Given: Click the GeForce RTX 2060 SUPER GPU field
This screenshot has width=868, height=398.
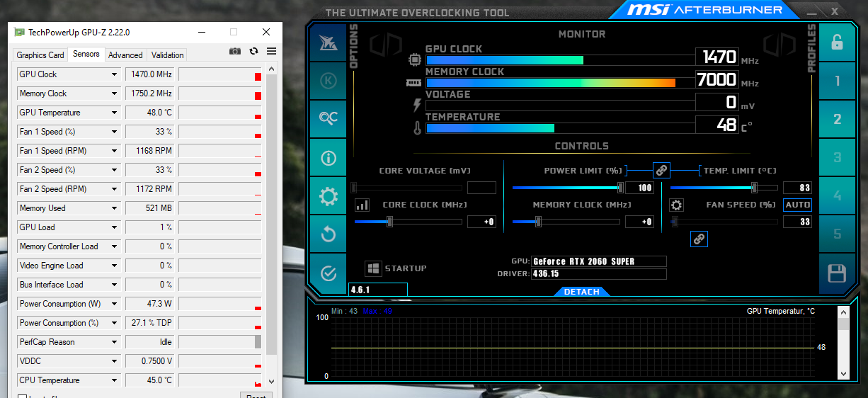Looking at the screenshot, I should coord(598,261).
